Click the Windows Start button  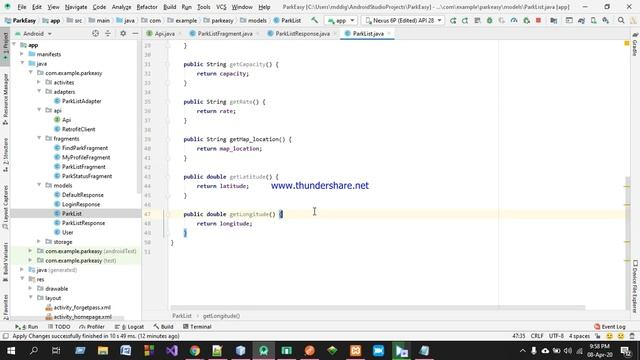point(11,351)
